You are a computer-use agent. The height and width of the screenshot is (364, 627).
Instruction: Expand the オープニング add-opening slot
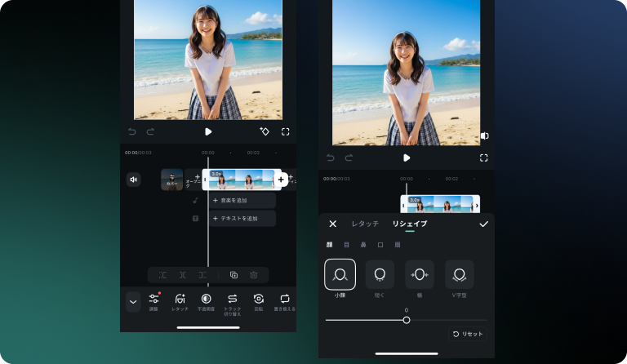pyautogui.click(x=193, y=180)
